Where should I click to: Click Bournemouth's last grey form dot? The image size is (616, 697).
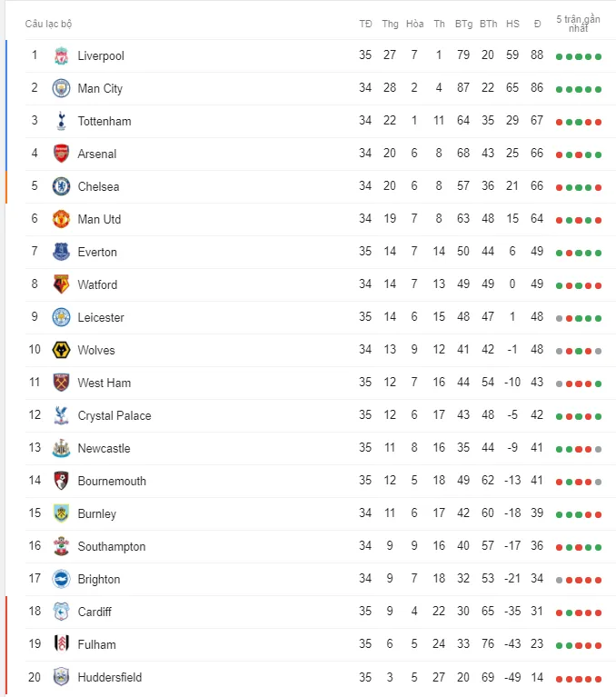click(x=598, y=482)
